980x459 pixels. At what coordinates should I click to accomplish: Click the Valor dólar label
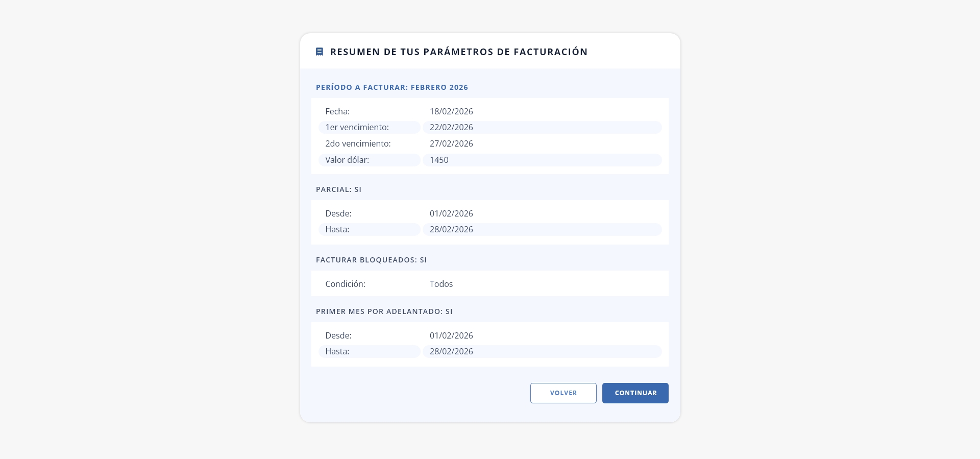(347, 160)
